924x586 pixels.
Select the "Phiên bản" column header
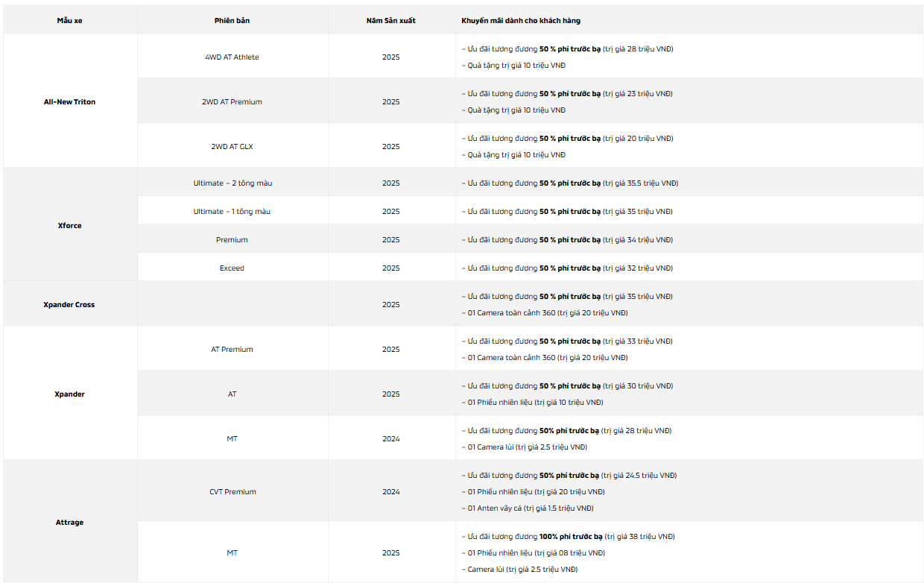point(232,20)
